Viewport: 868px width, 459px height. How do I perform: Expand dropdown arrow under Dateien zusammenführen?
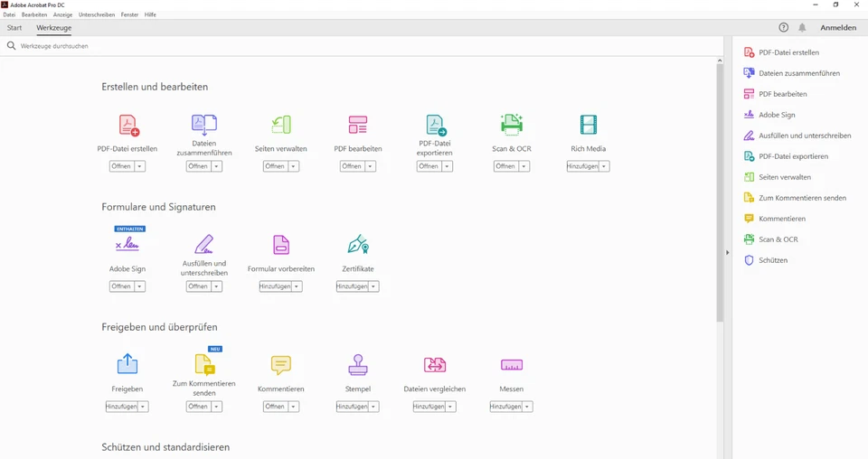pos(216,166)
